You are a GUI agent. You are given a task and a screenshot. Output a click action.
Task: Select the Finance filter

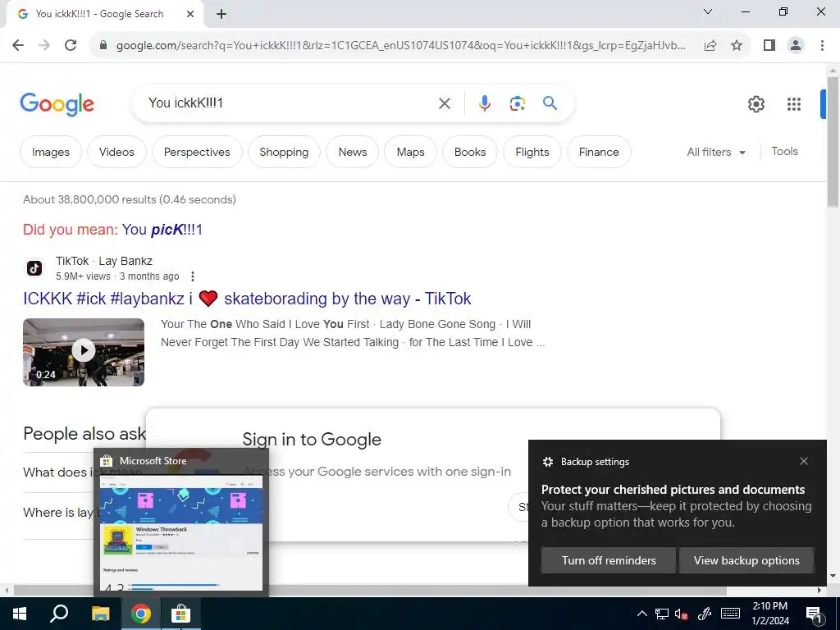click(598, 152)
